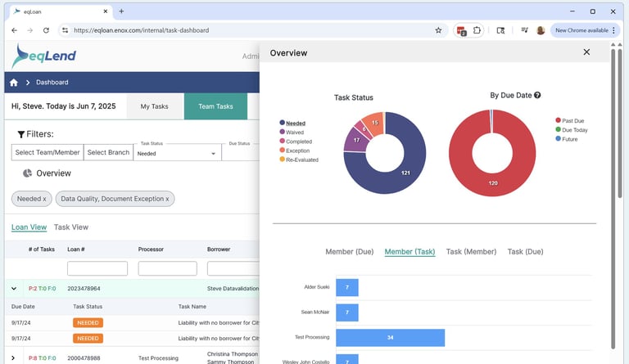Expand loan 2000478988 row

(x=13, y=358)
